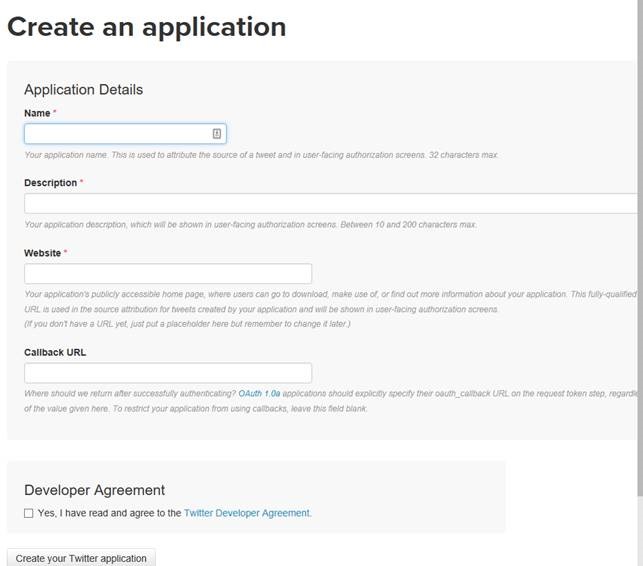Click the Name field help text
Image resolution: width=643 pixels, height=566 pixels.
[x=260, y=155]
